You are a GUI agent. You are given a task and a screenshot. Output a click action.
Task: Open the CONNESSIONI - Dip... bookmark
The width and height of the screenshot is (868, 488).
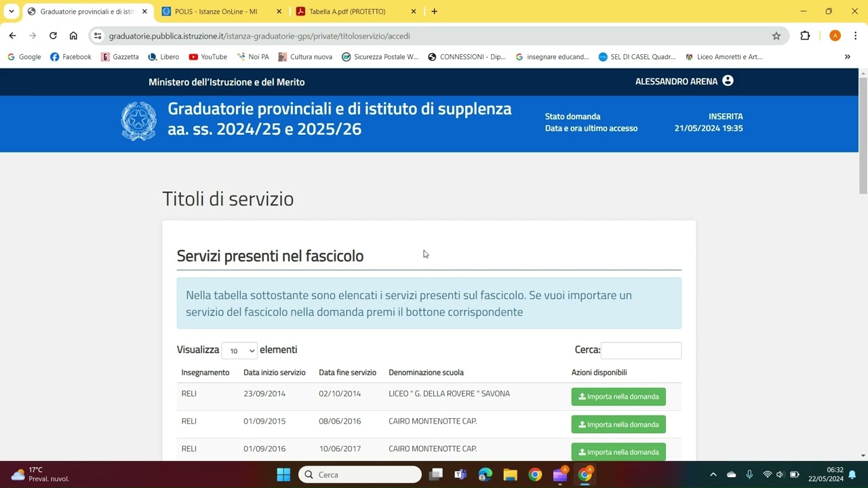tap(467, 57)
